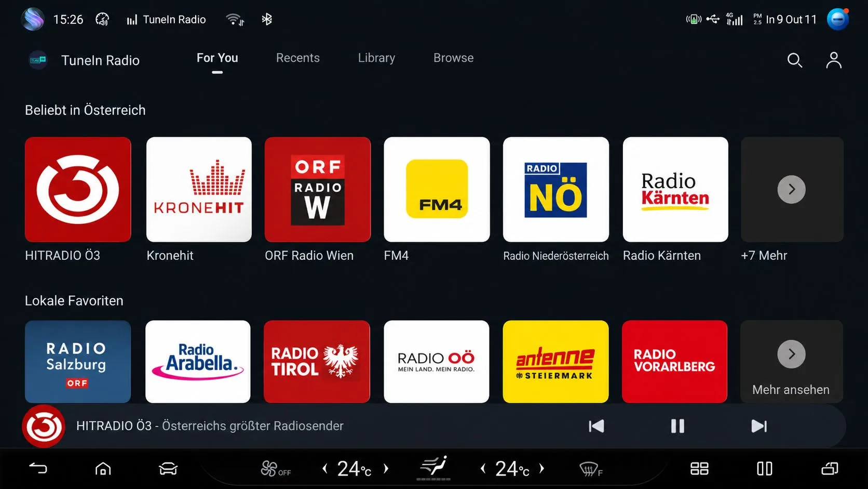The width and height of the screenshot is (868, 489).
Task: Open Bluetooth status icon
Action: click(267, 20)
